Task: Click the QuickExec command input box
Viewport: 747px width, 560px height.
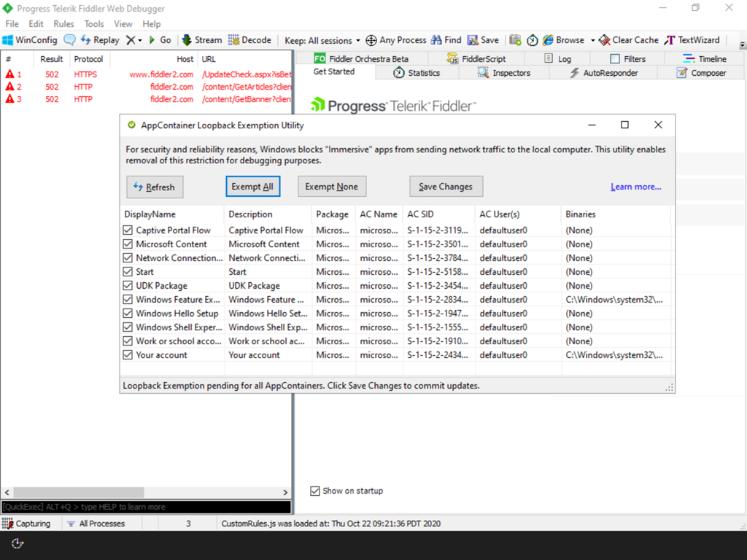Action: (146, 507)
